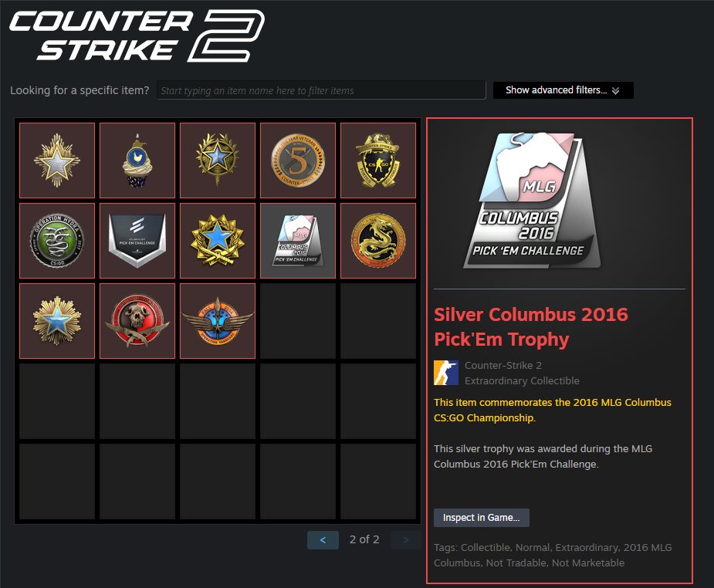Image resolution: width=714 pixels, height=588 pixels.
Task: Select the 5 Year Veteran Coin
Action: [298, 161]
